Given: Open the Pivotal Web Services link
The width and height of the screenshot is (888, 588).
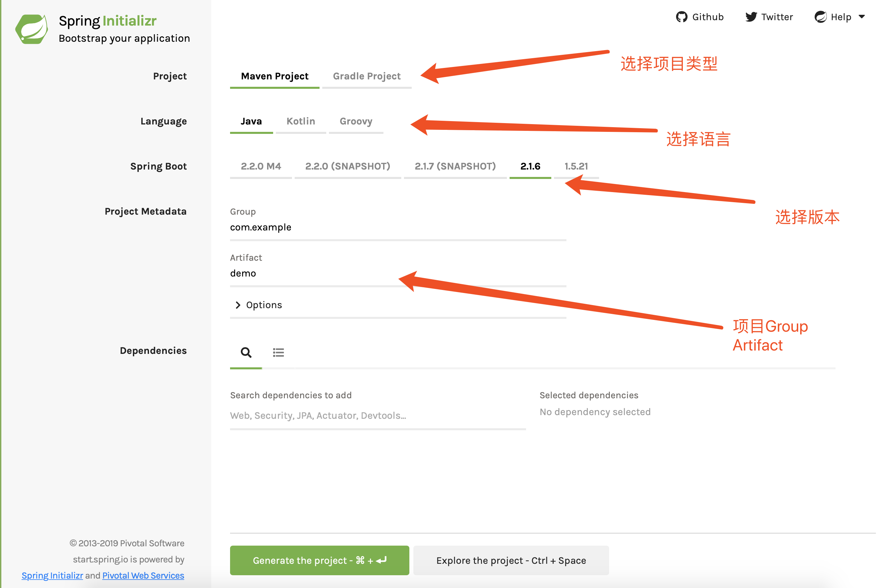Looking at the screenshot, I should [143, 575].
